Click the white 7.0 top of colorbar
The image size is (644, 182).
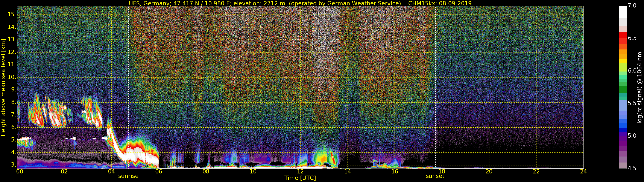pyautogui.click(x=623, y=12)
